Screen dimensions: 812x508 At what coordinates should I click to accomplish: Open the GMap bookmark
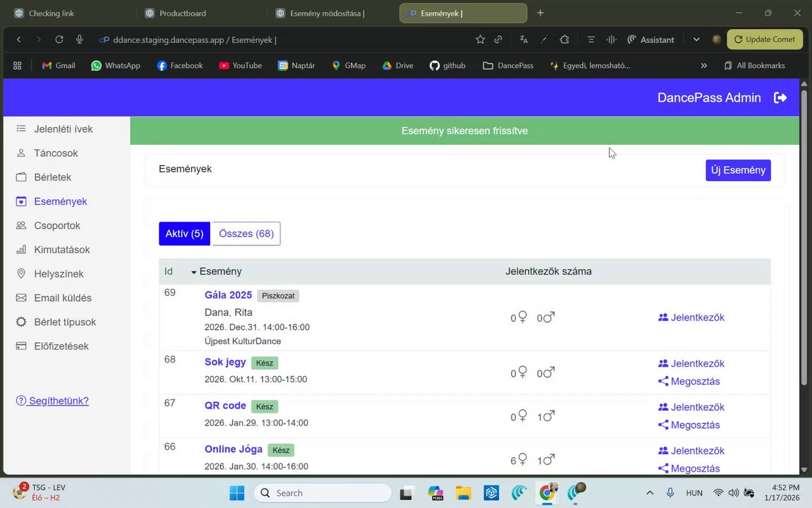348,65
